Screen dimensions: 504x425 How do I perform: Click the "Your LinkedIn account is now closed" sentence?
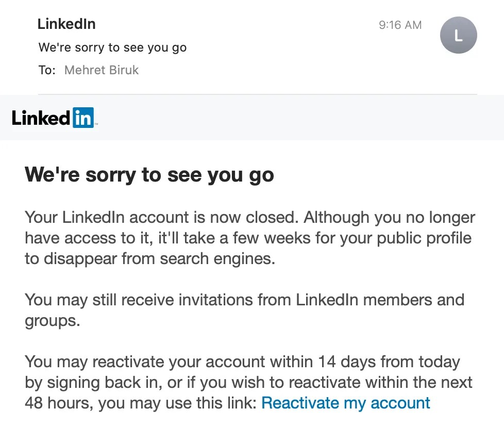point(161,217)
